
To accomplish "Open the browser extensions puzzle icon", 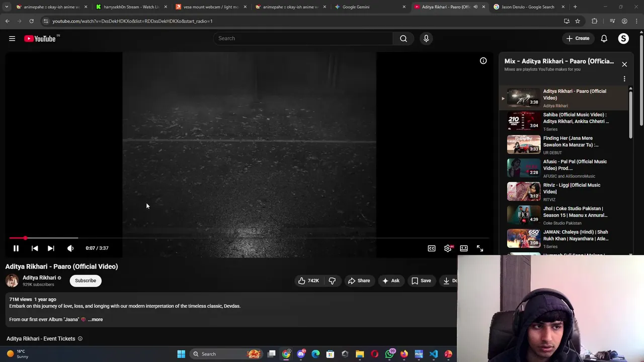I will (595, 21).
